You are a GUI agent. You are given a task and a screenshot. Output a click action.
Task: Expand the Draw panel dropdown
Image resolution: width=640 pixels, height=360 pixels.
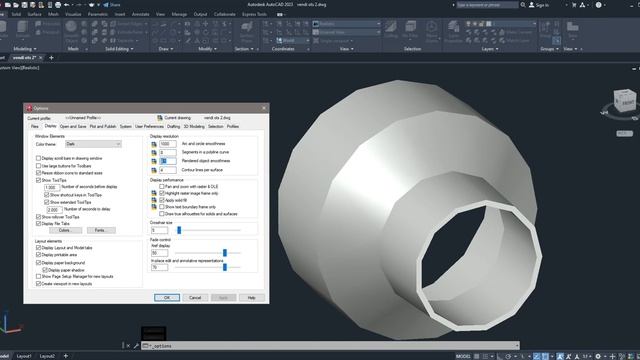166,49
